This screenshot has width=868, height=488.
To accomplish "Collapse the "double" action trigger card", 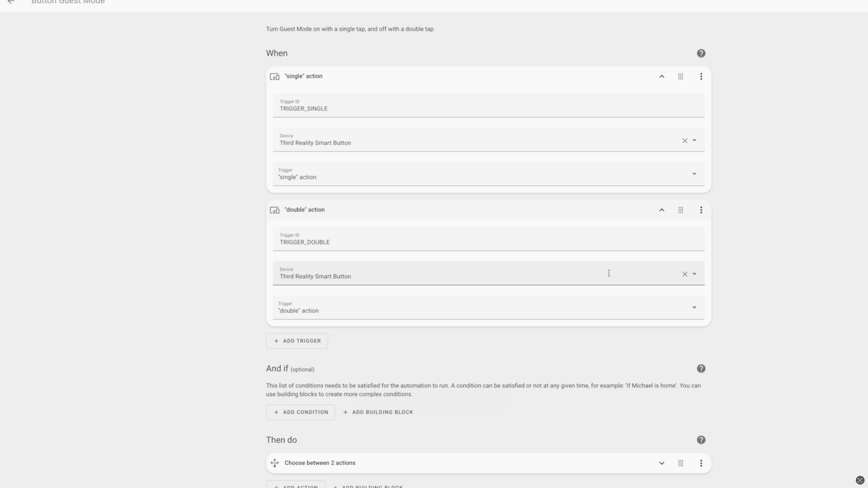I will [661, 210].
